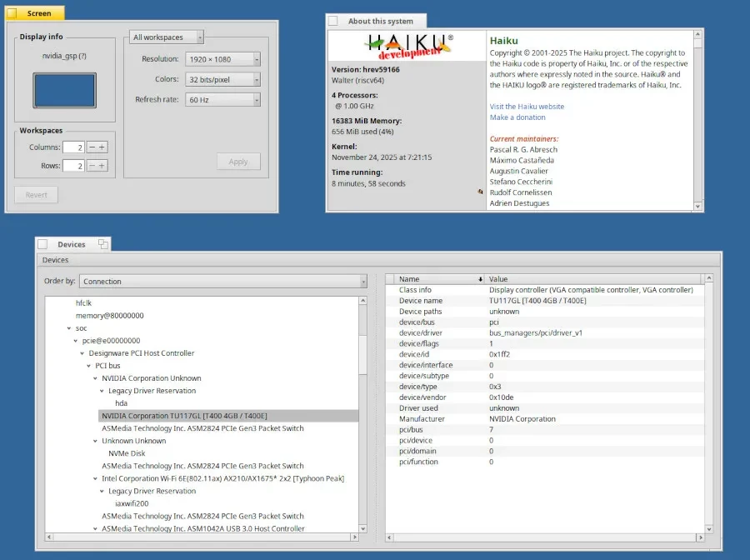This screenshot has height=560, width=750.
Task: Visit the Haiku website link
Action: 527,107
